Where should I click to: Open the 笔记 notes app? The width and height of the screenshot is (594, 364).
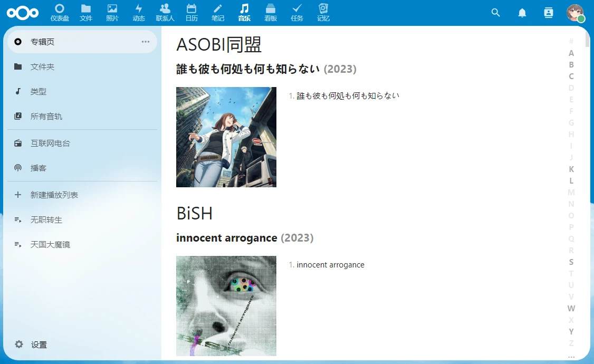[218, 13]
